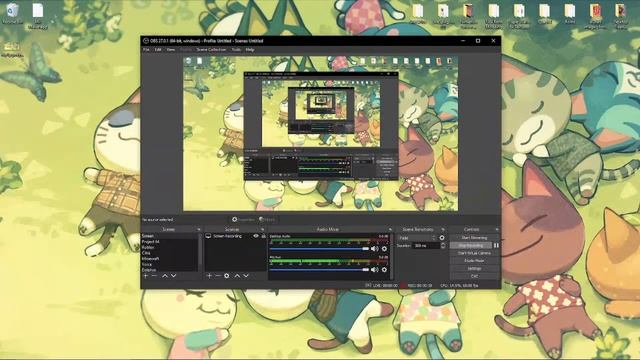Click the Properties button under the preview
640x360 pixels.
point(242,220)
